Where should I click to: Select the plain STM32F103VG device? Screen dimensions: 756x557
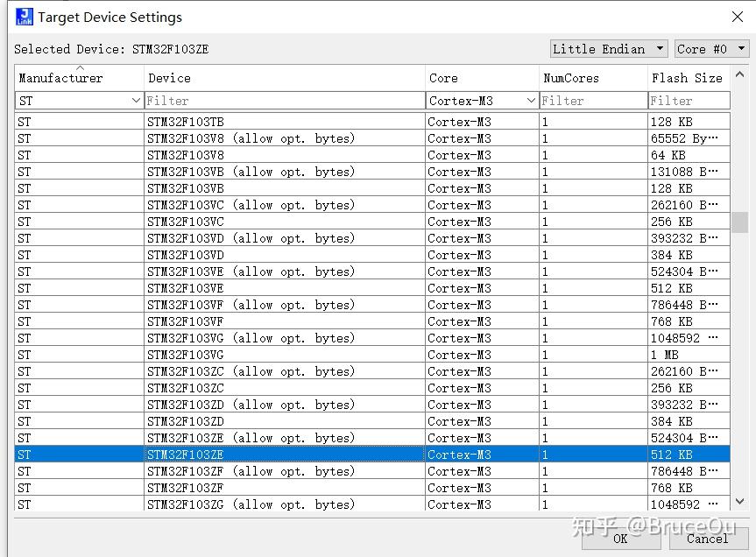click(x=372, y=354)
